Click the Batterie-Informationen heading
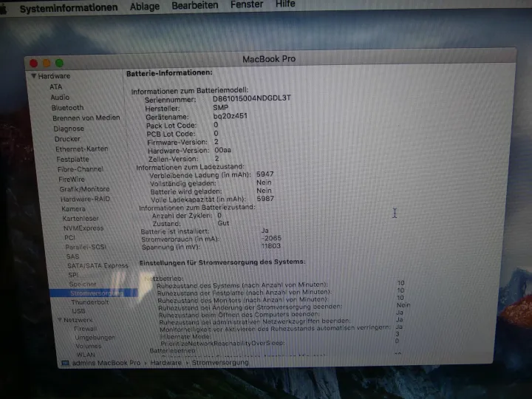Screen dimensions: 532x399 169,73
